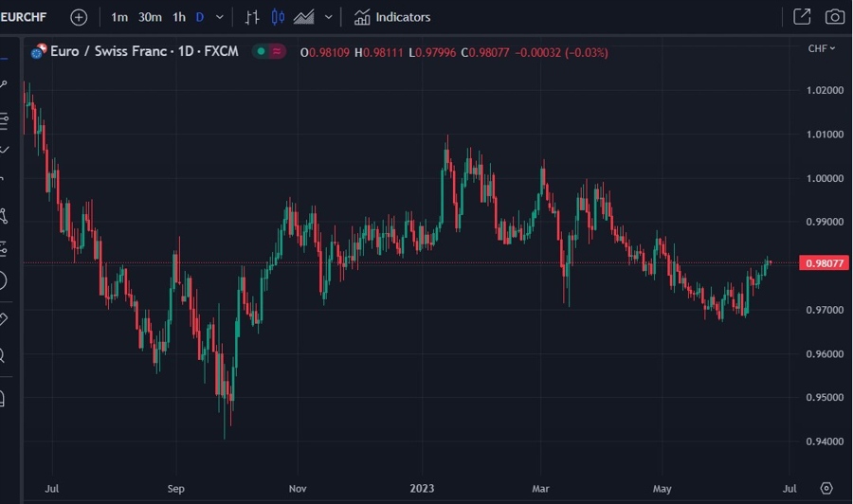The width and height of the screenshot is (853, 504).
Task: Open the CHF currency dropdown
Action: point(821,48)
